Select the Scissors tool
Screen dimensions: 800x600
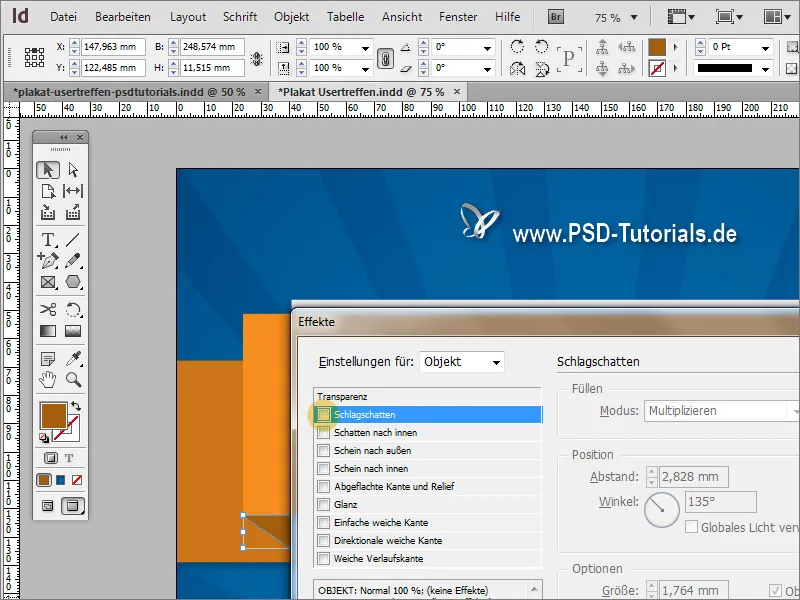pos(48,310)
